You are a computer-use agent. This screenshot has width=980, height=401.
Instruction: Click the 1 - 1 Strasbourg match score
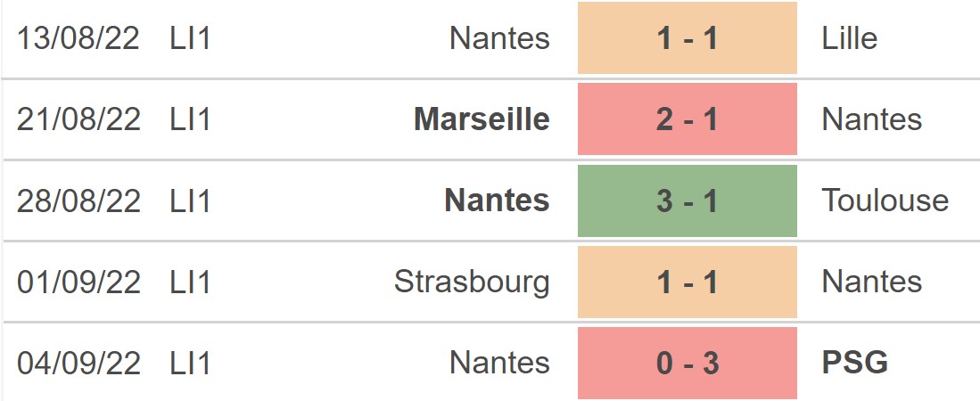(687, 282)
